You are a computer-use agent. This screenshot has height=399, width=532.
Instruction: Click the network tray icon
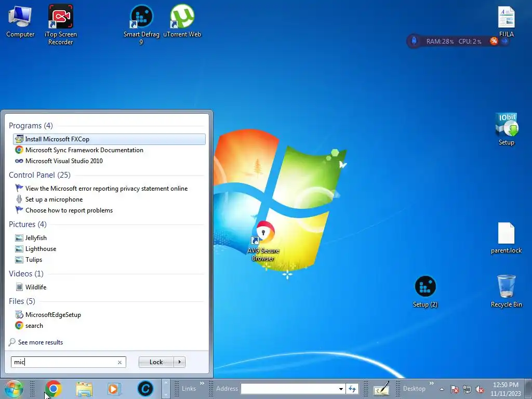[x=467, y=389]
